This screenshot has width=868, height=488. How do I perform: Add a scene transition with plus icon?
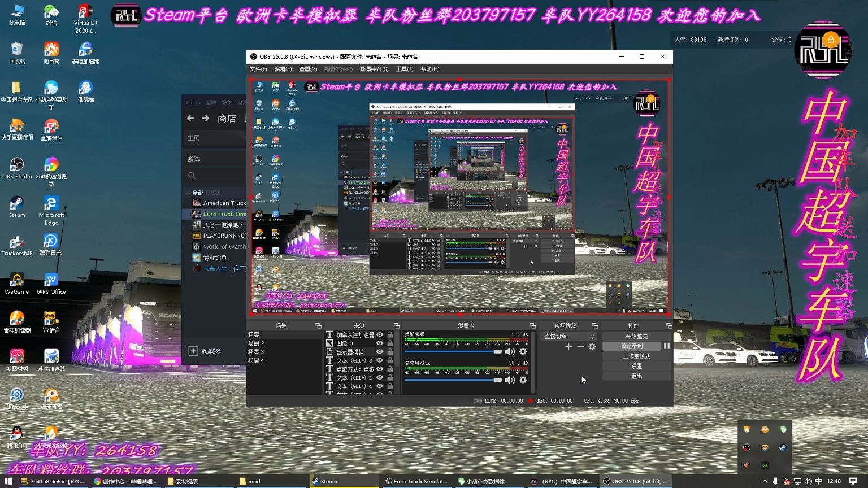click(x=568, y=346)
